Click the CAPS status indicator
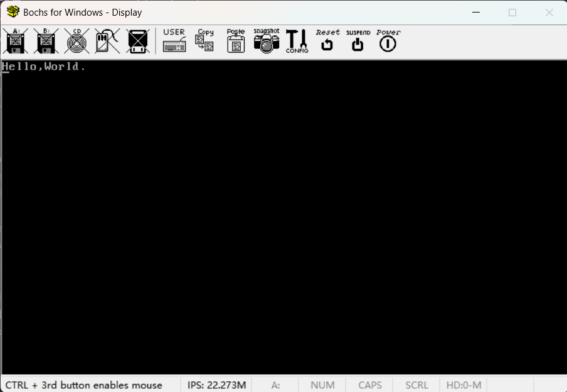 [x=370, y=385]
